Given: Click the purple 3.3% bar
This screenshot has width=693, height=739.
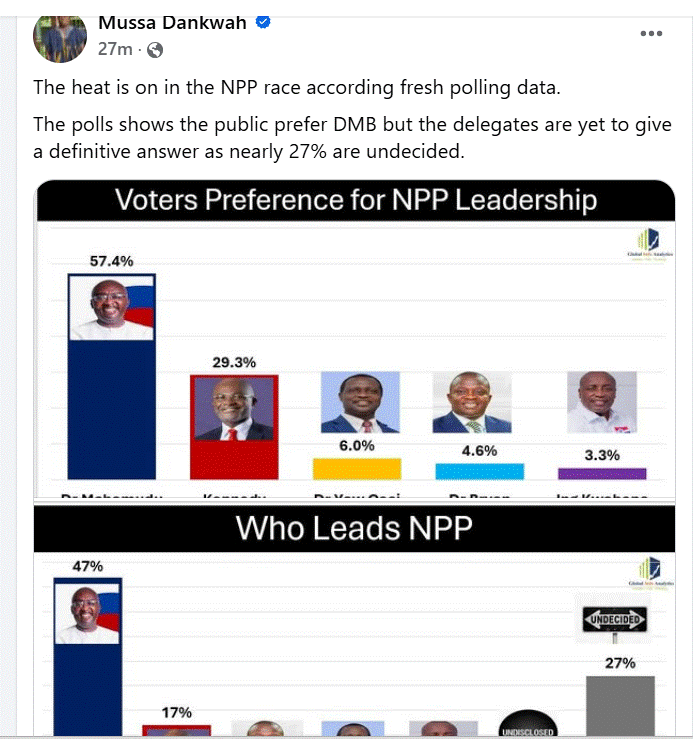Looking at the screenshot, I should coord(602,474).
